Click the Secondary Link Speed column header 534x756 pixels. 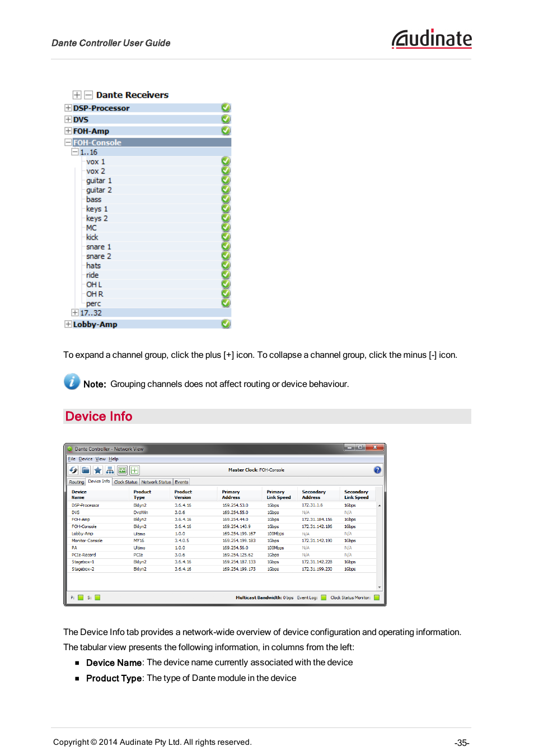coord(357,494)
